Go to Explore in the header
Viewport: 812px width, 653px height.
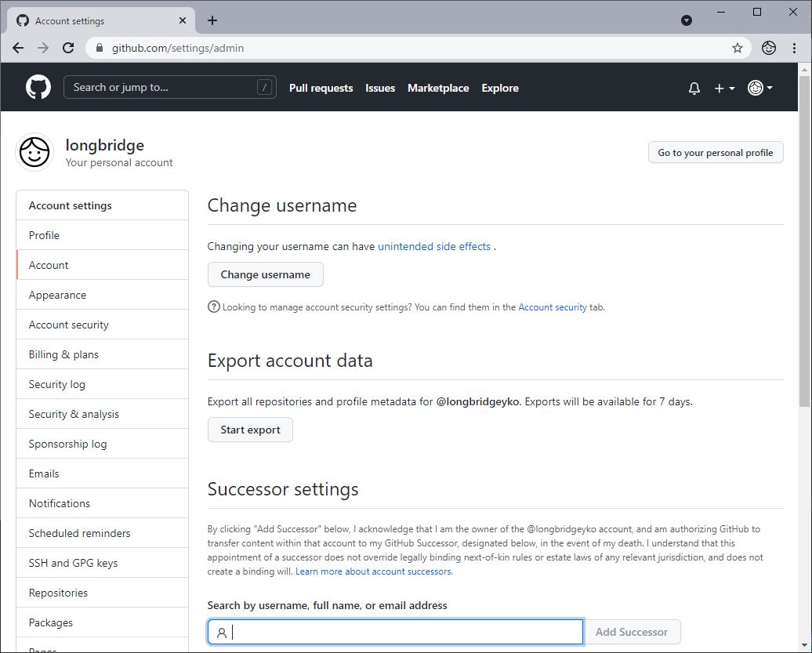coord(500,88)
